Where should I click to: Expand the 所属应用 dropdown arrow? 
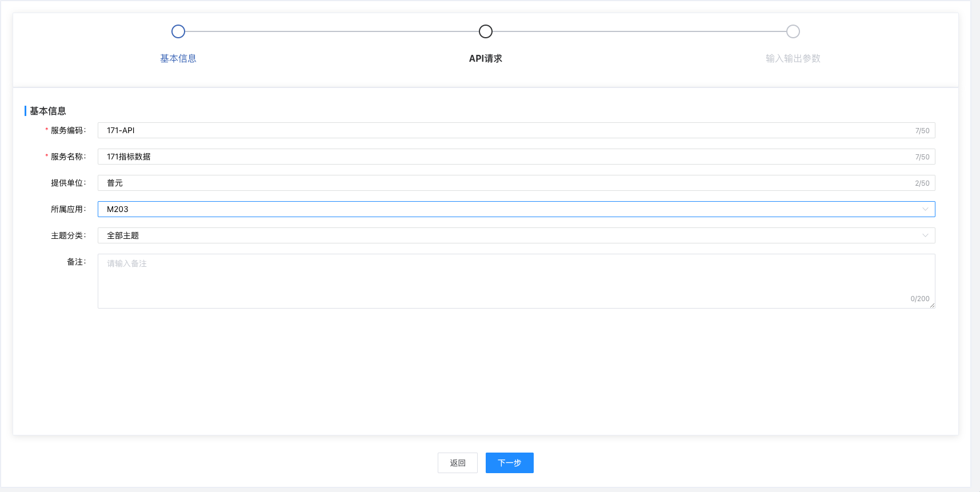(x=925, y=209)
